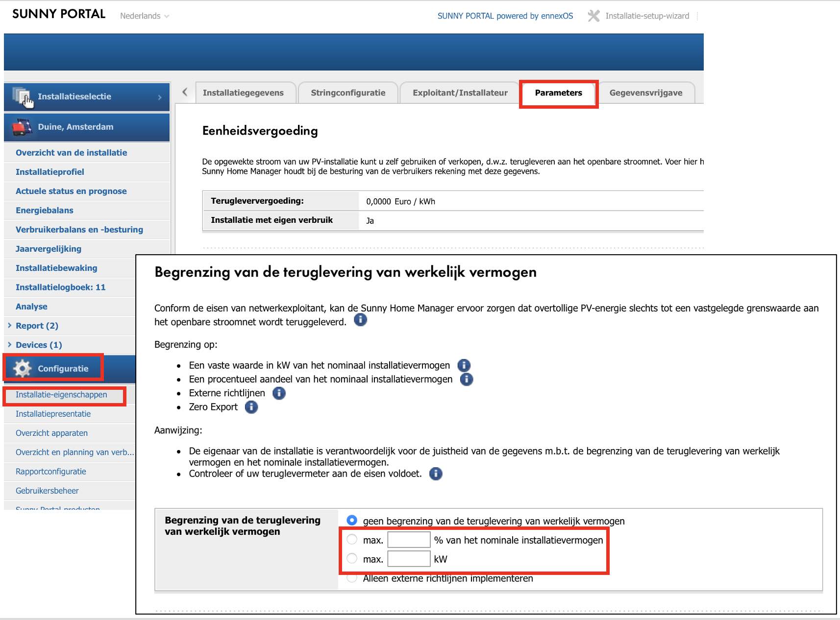The image size is (840, 620).
Task: Switch to the Stringconfiguratie tab
Action: tap(347, 93)
